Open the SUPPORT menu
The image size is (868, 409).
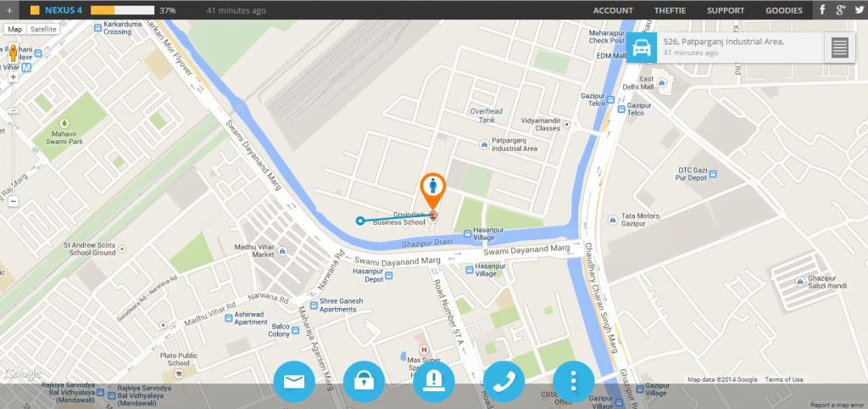point(726,10)
